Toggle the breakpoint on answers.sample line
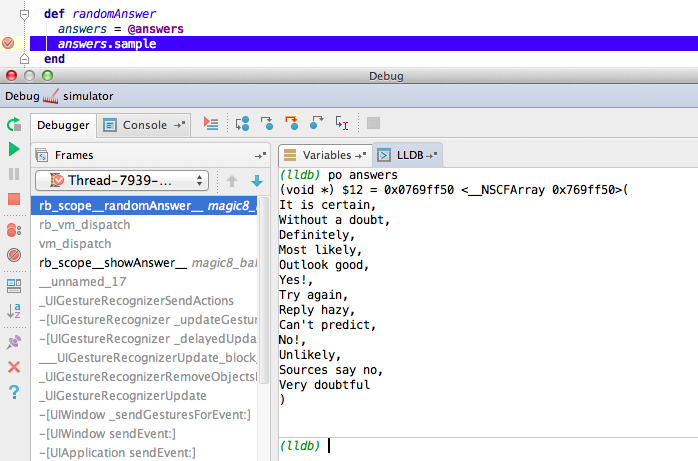 pyautogui.click(x=8, y=44)
